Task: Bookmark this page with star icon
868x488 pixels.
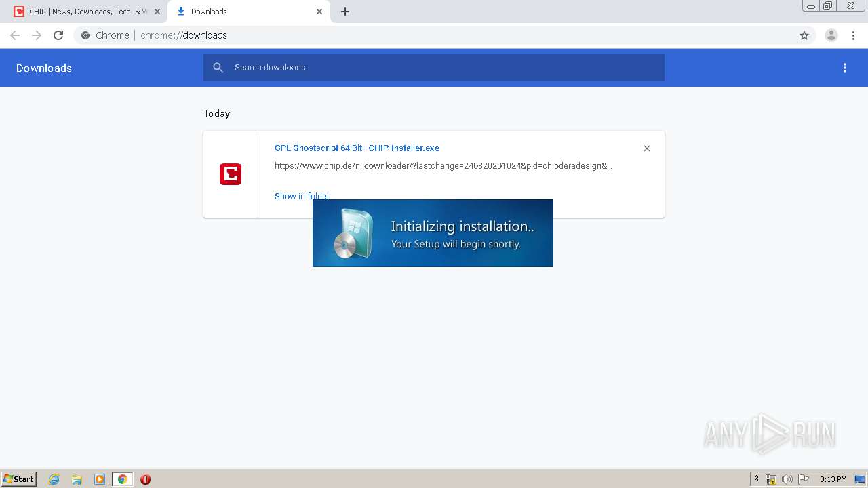Action: 804,35
